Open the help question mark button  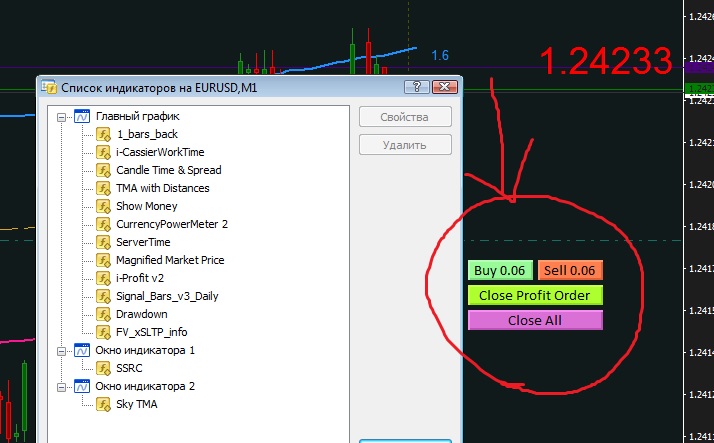point(416,87)
